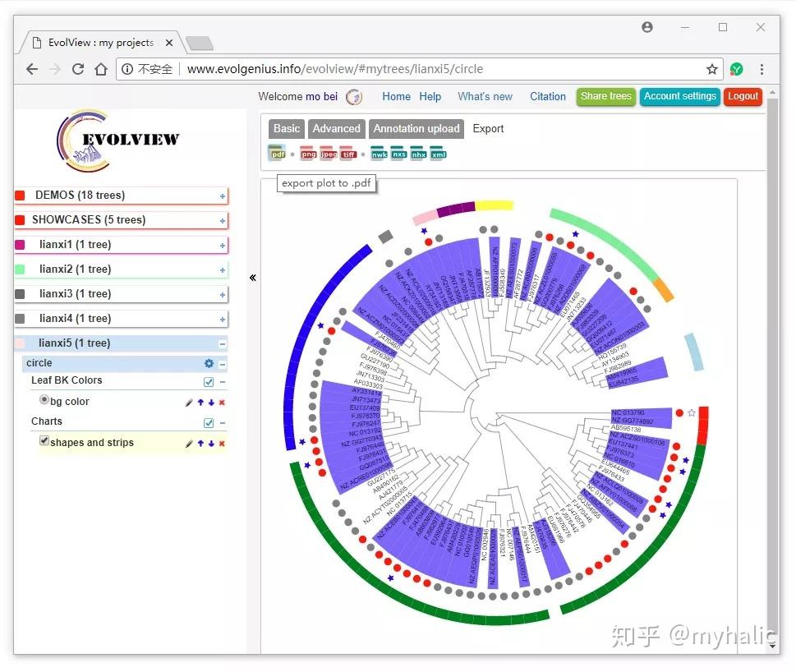Export plot with the pdf icon
Screen dimensions: 796x672
click(277, 154)
